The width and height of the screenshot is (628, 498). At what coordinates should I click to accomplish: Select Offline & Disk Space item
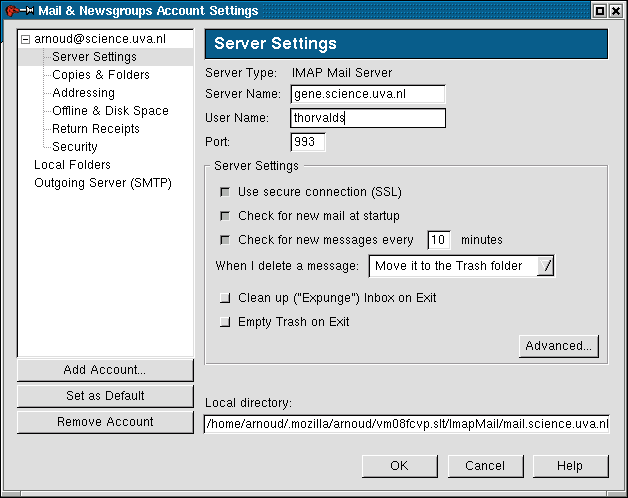click(x=110, y=111)
